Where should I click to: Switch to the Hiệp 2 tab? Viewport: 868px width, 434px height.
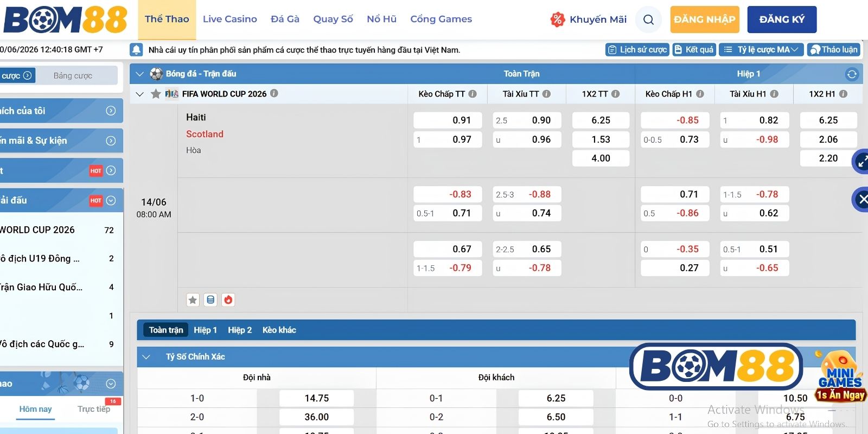(240, 330)
